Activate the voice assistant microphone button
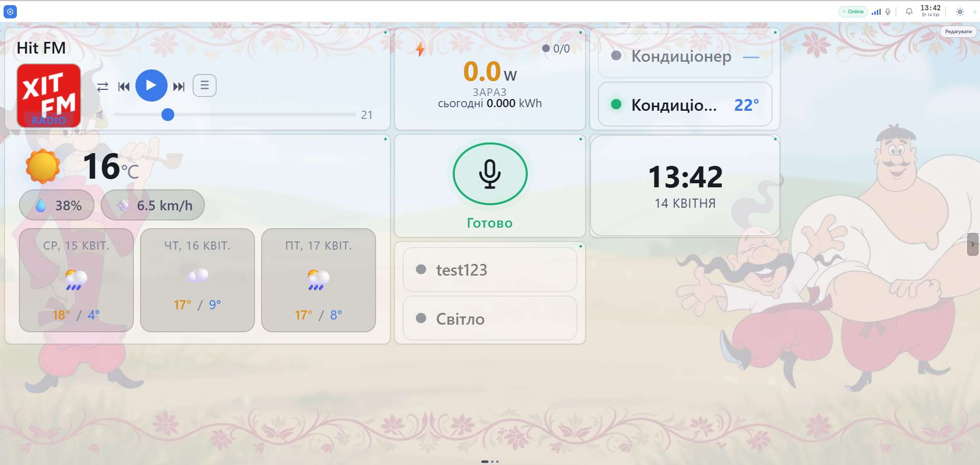 490,174
